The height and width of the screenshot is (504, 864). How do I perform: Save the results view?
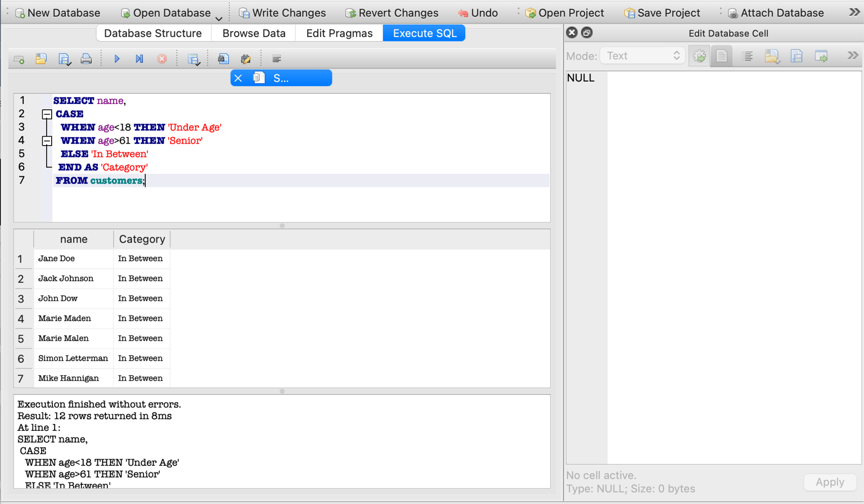pyautogui.click(x=193, y=59)
